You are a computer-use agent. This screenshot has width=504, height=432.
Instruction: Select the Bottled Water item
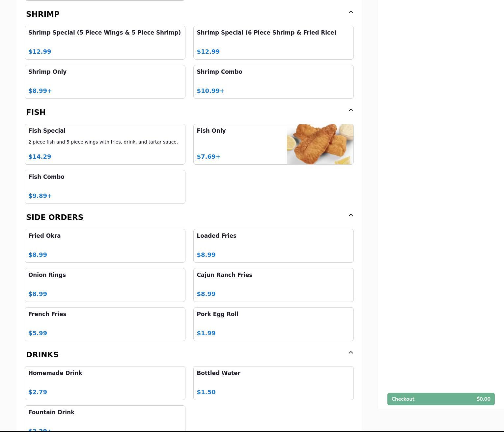[x=273, y=383]
